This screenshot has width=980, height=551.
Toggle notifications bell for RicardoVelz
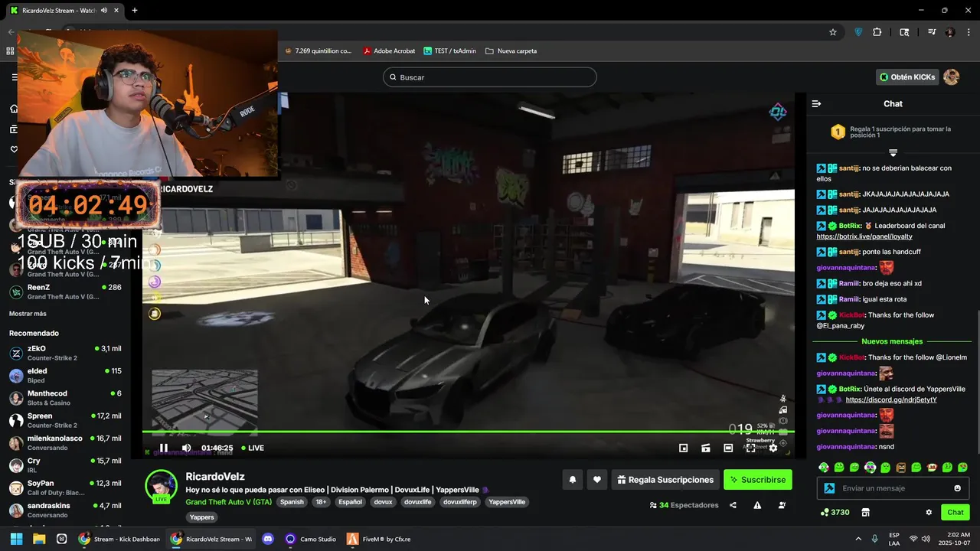(573, 480)
